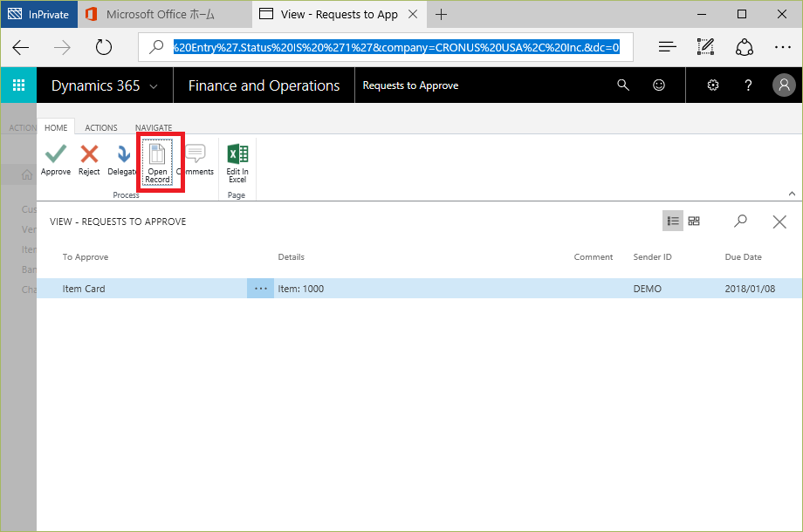Image resolution: width=803 pixels, height=532 pixels.
Task: Click the browser forward arrow
Action: (x=63, y=48)
